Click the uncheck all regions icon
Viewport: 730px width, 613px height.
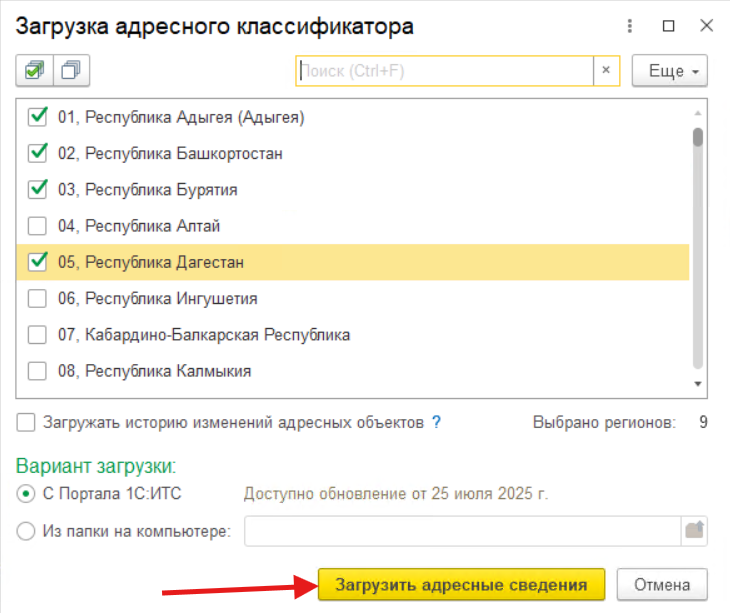pyautogui.click(x=71, y=71)
